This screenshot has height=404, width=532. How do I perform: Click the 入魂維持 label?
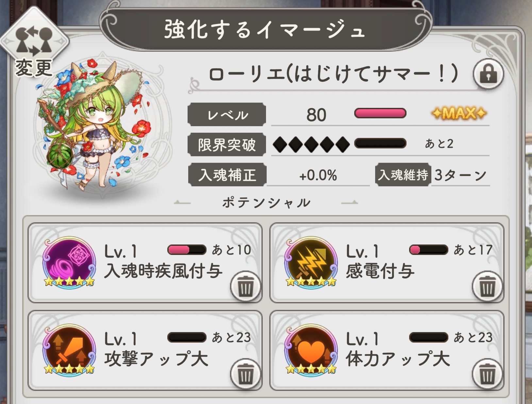coord(403,175)
